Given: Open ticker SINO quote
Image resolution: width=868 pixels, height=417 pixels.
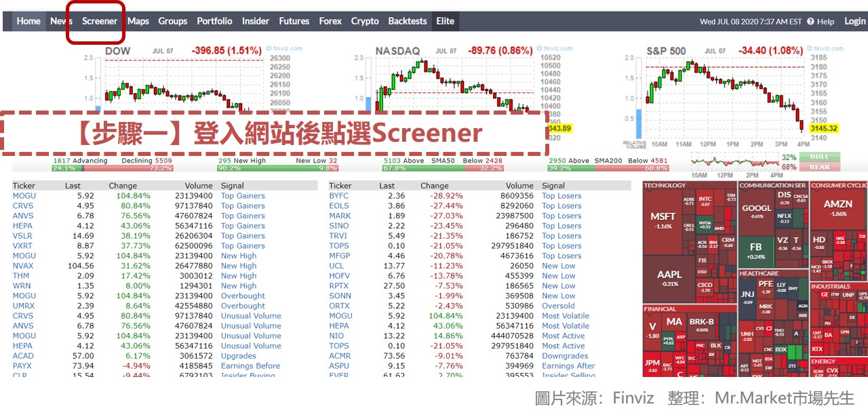Looking at the screenshot, I should coord(339,226).
